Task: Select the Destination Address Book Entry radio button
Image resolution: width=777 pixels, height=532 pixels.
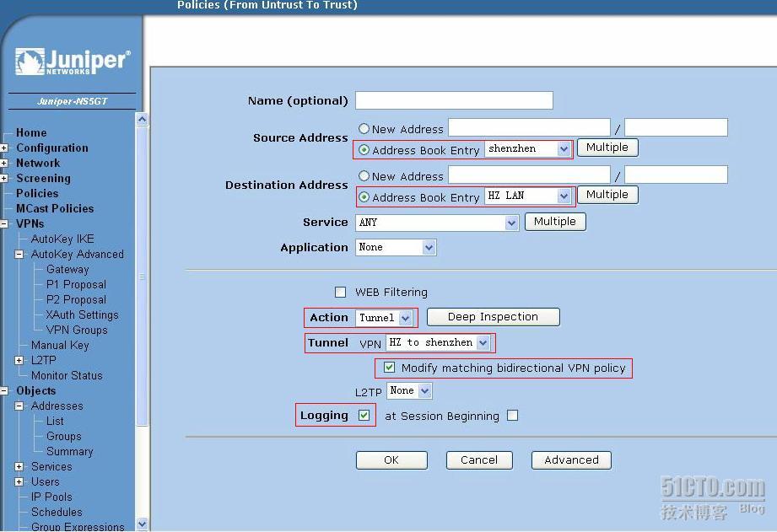Action: [x=364, y=196]
